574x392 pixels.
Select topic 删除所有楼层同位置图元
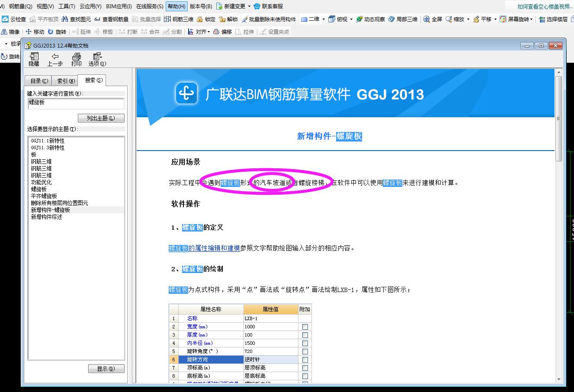tap(59, 203)
